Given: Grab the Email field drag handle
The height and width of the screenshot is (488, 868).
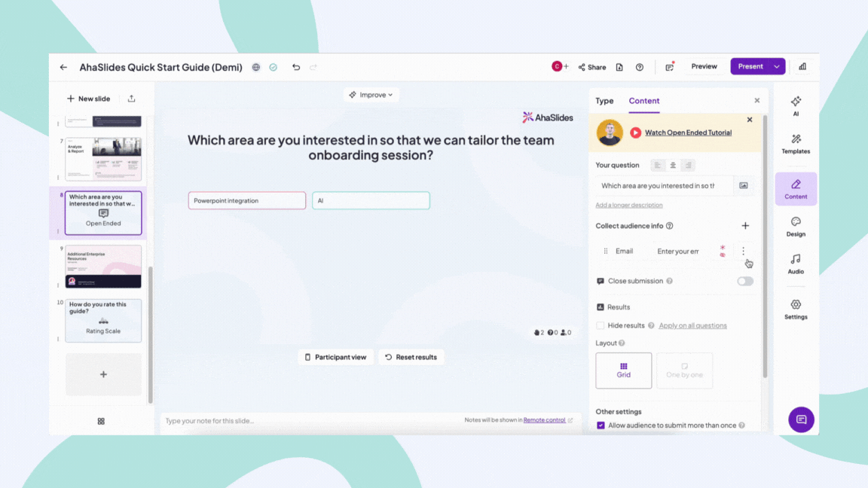Looking at the screenshot, I should click(606, 252).
